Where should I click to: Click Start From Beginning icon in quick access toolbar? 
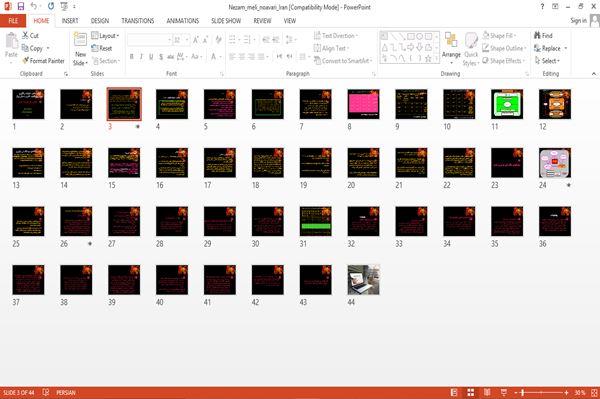[64, 6]
